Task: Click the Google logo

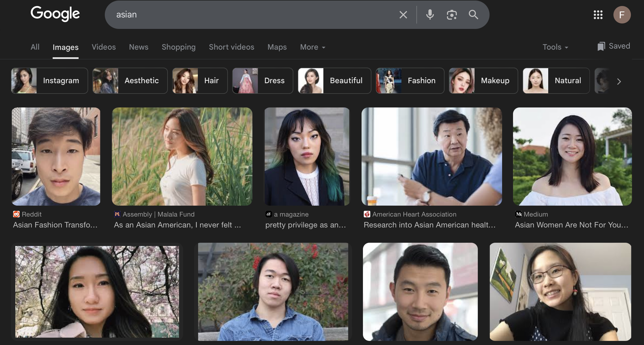Action: tap(55, 14)
